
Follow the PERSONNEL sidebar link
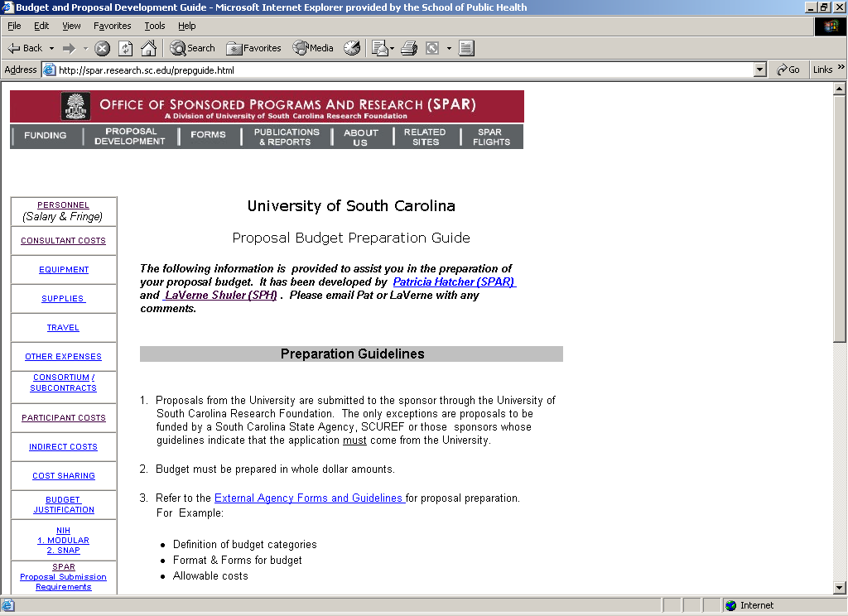63,205
